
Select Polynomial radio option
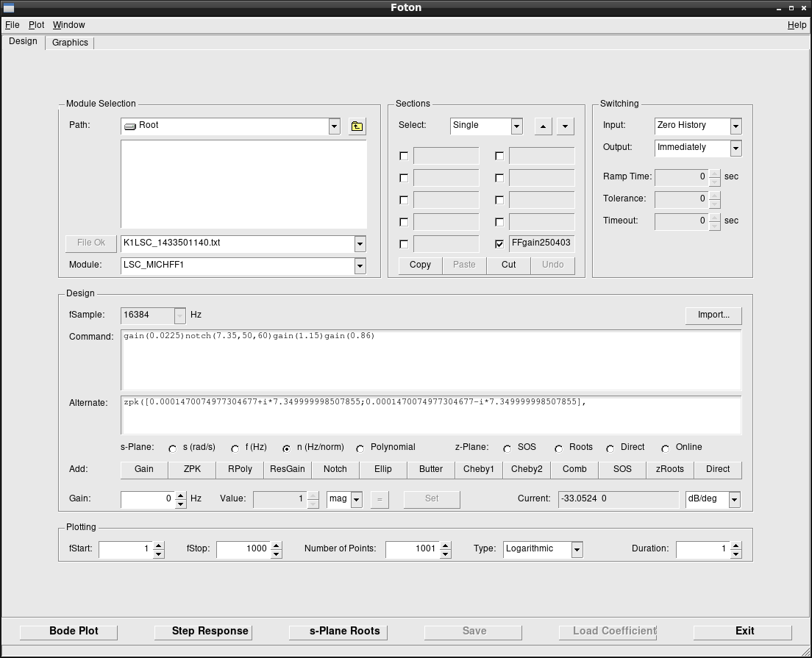[x=360, y=449]
